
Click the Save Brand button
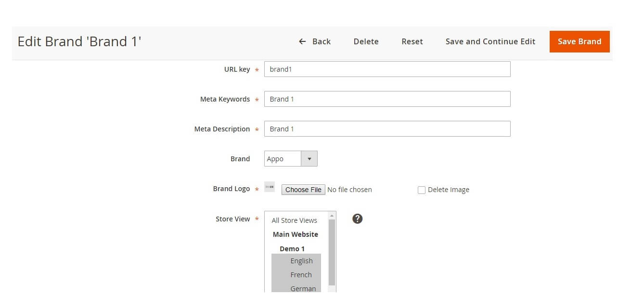579,41
